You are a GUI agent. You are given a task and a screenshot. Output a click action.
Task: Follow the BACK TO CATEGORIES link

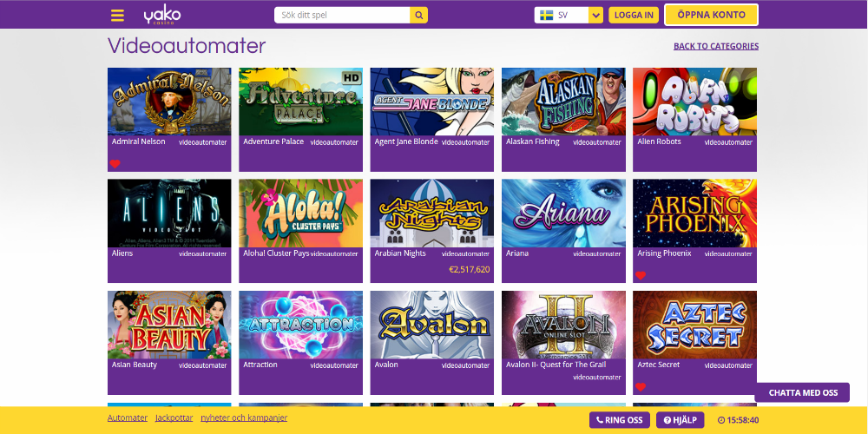[716, 47]
